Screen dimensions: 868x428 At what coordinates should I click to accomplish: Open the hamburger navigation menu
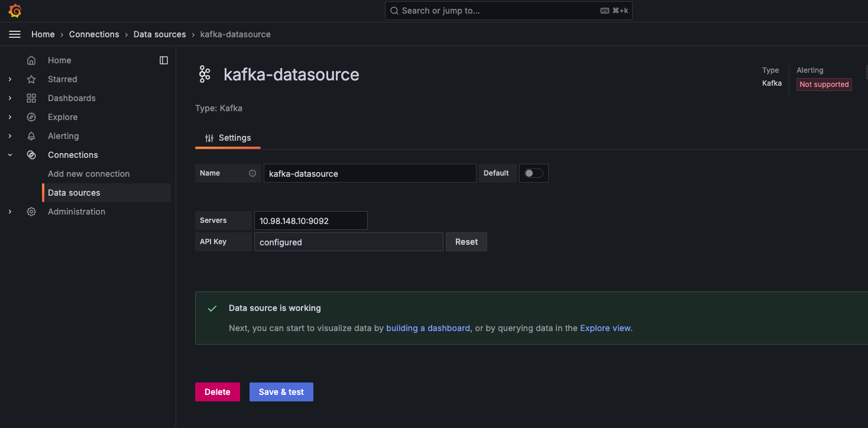(x=15, y=34)
